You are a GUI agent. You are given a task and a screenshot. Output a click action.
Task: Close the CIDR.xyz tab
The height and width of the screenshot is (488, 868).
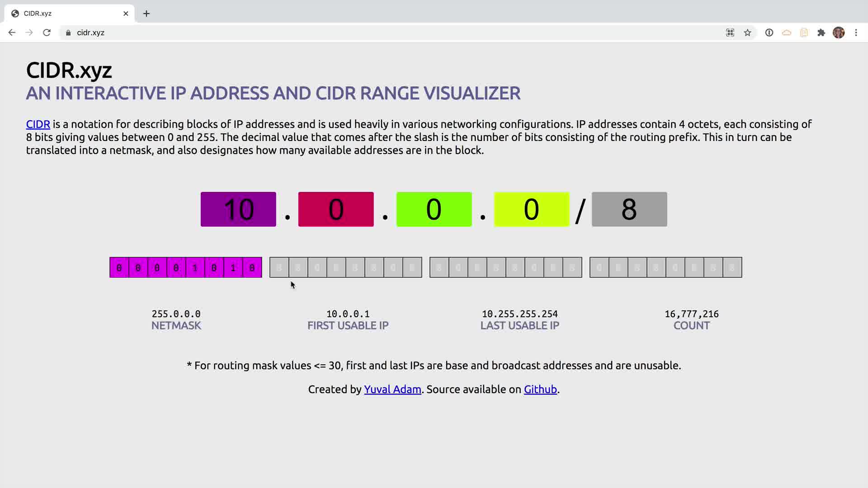[126, 14]
